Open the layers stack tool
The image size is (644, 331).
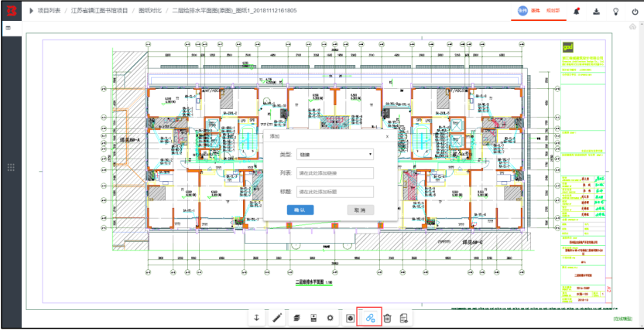coord(297,317)
